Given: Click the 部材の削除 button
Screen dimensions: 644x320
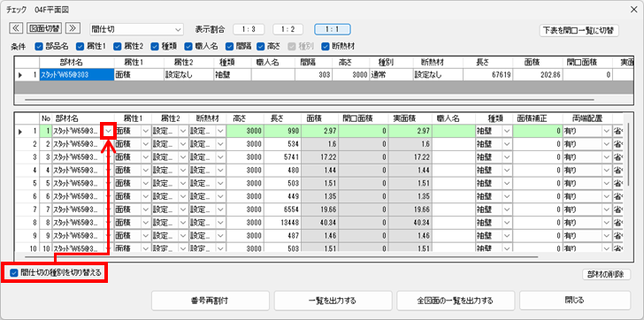Looking at the screenshot, I should tap(606, 275).
